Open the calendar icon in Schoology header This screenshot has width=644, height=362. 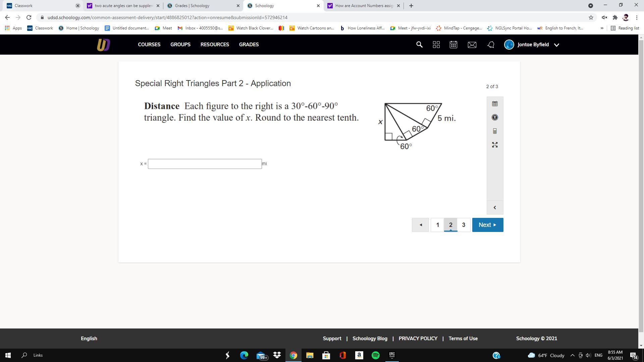pos(453,45)
